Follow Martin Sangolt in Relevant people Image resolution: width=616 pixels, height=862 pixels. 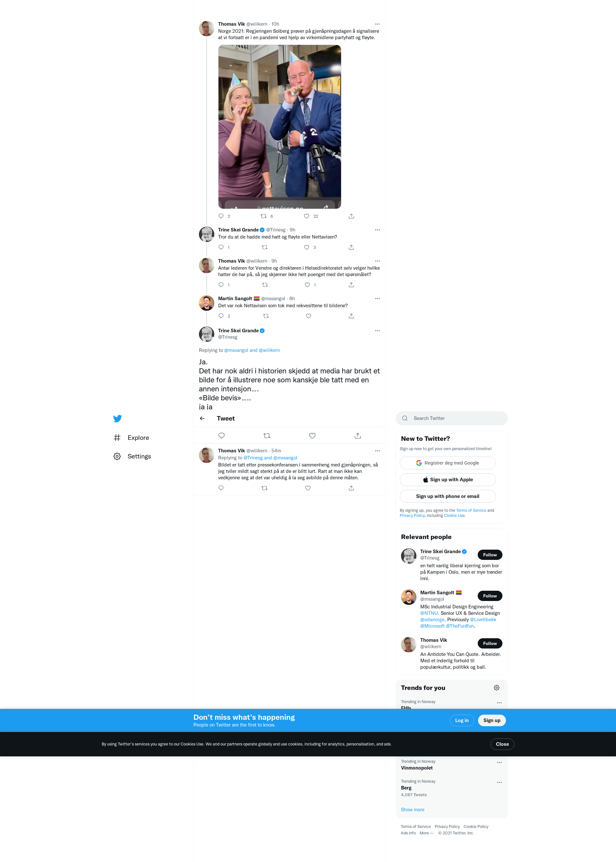(x=490, y=596)
